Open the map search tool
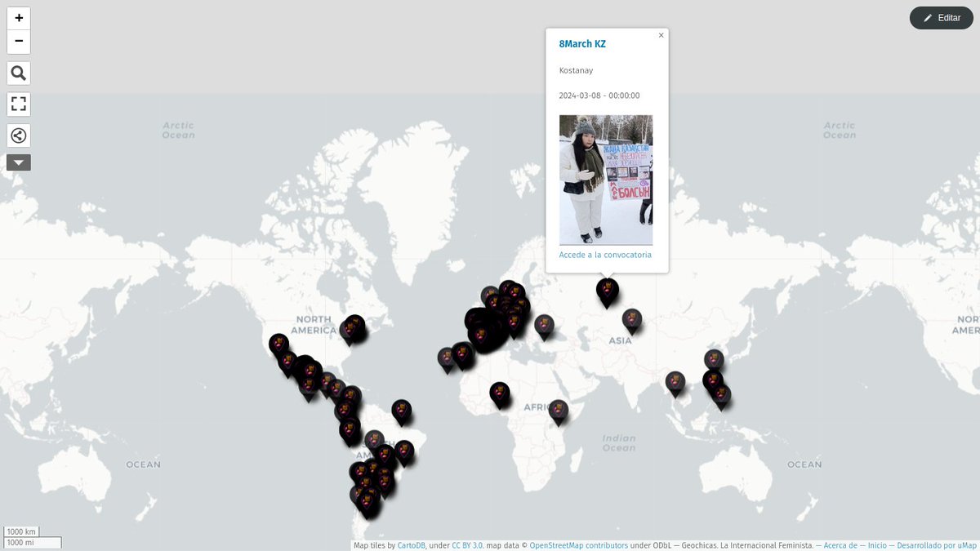The width and height of the screenshot is (980, 551). tap(18, 73)
